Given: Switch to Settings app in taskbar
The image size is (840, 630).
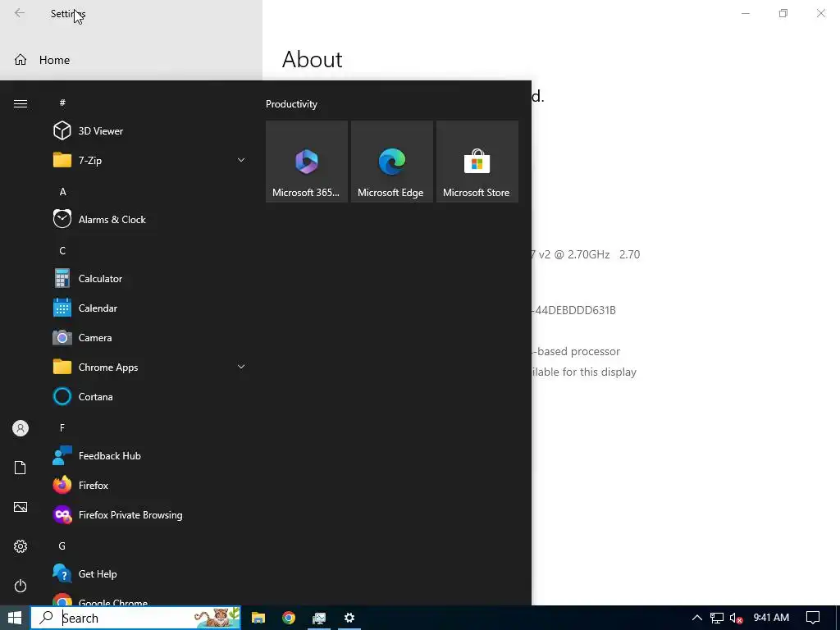Looking at the screenshot, I should tap(349, 618).
